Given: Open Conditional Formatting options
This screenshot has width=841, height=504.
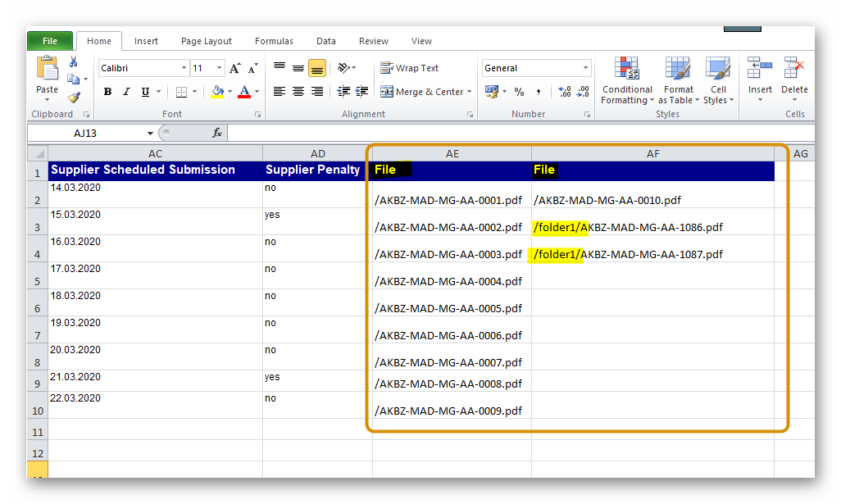Looking at the screenshot, I should (627, 79).
